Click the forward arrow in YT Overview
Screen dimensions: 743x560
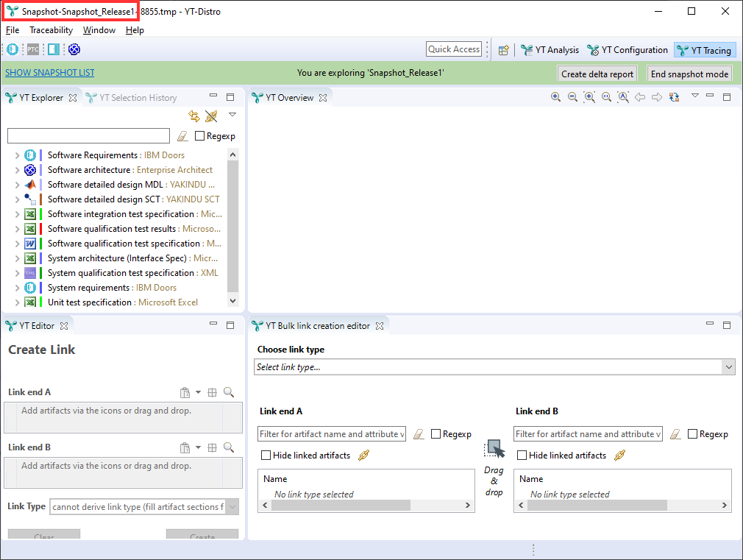[x=657, y=97]
